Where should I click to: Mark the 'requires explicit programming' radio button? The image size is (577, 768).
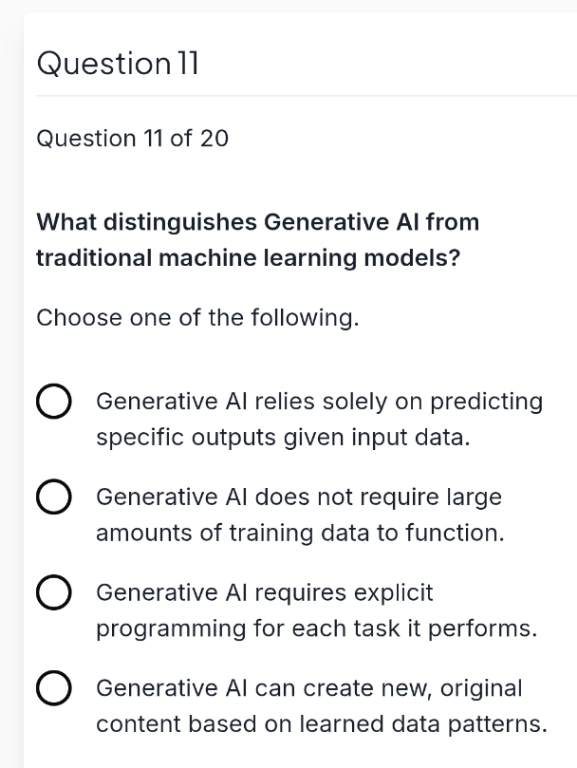pos(54,592)
